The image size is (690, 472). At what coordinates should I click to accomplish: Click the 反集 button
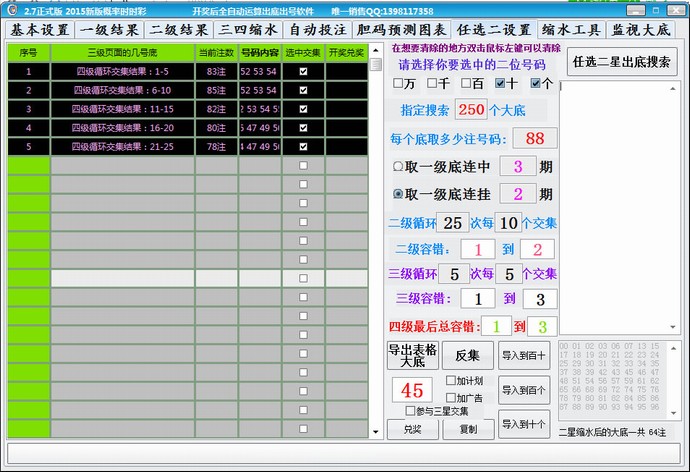(467, 355)
